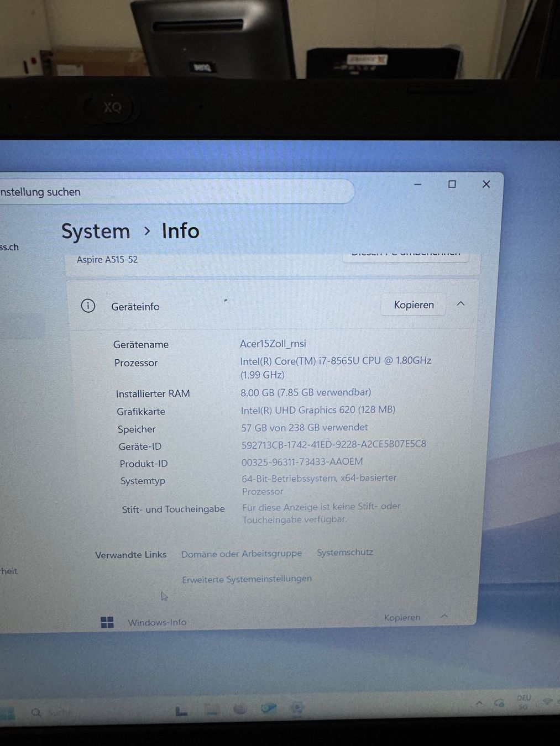
Task: Go back to System in breadcrumb
Action: click(96, 231)
